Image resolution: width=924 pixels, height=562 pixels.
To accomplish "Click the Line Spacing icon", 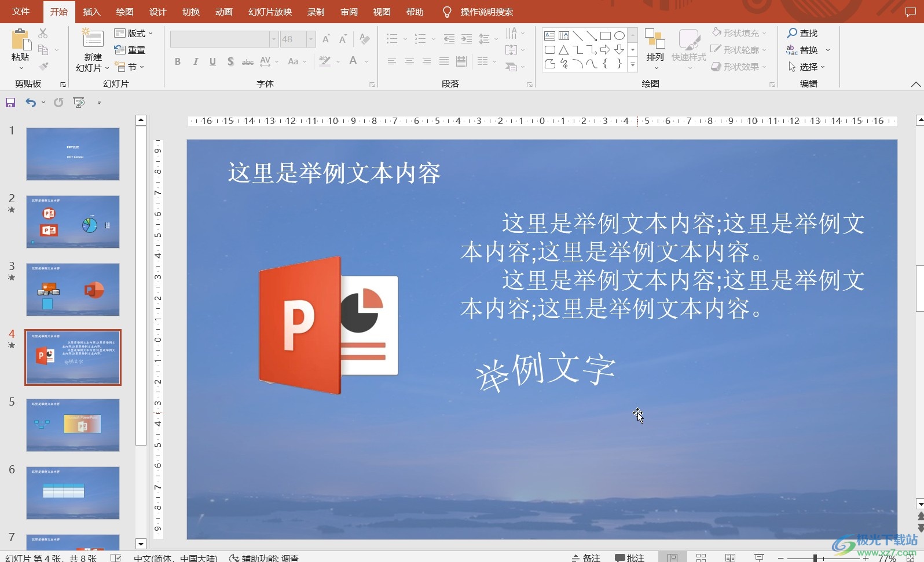I will [x=485, y=39].
